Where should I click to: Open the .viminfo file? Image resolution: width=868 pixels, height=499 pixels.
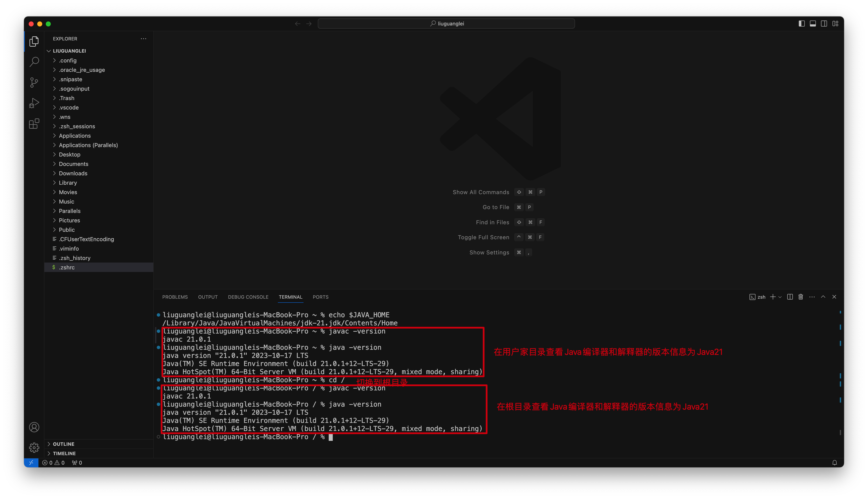(99, 248)
